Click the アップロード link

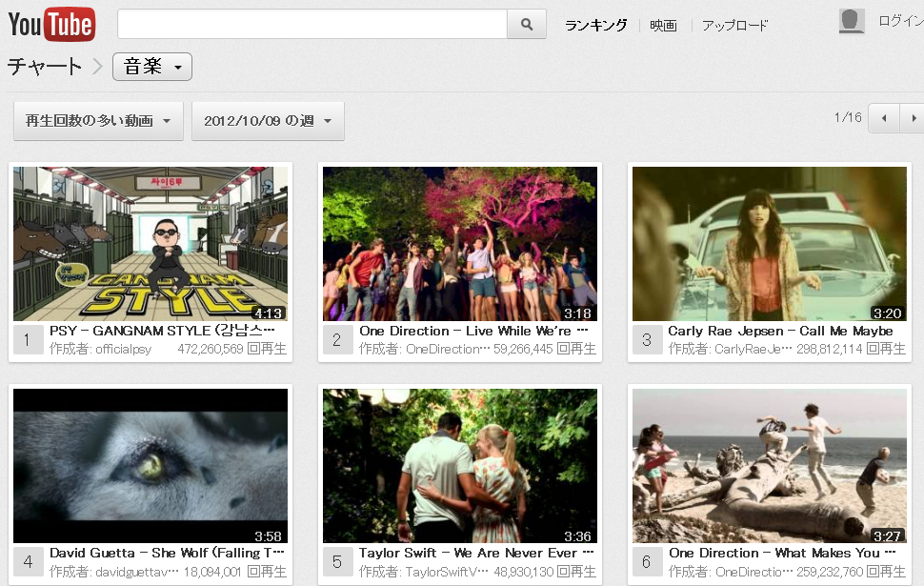tap(734, 26)
